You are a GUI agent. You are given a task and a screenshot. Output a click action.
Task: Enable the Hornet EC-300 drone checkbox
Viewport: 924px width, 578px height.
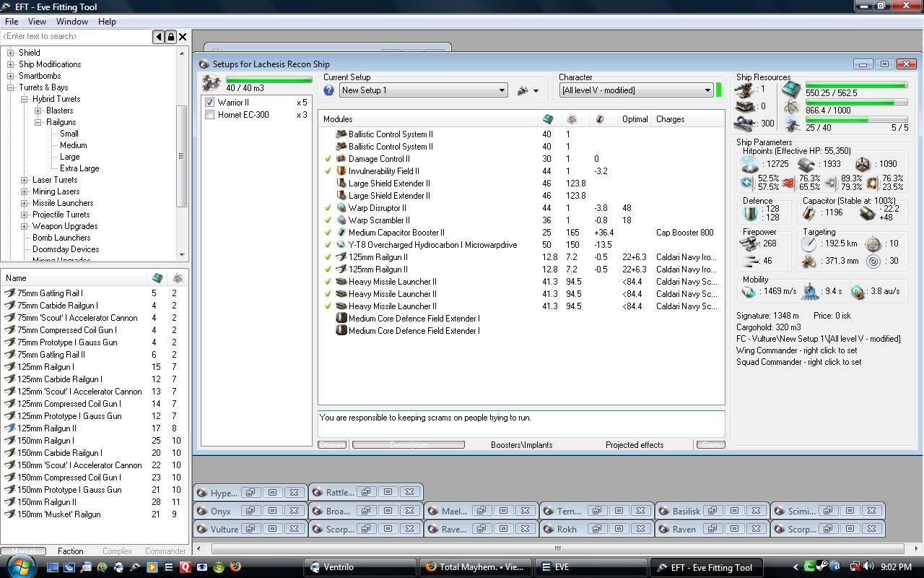pyautogui.click(x=210, y=115)
